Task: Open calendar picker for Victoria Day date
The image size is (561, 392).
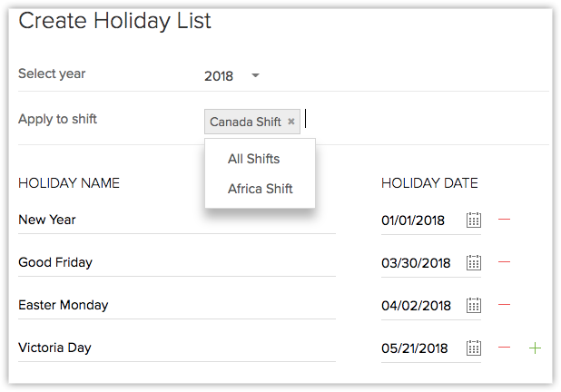Action: [473, 348]
